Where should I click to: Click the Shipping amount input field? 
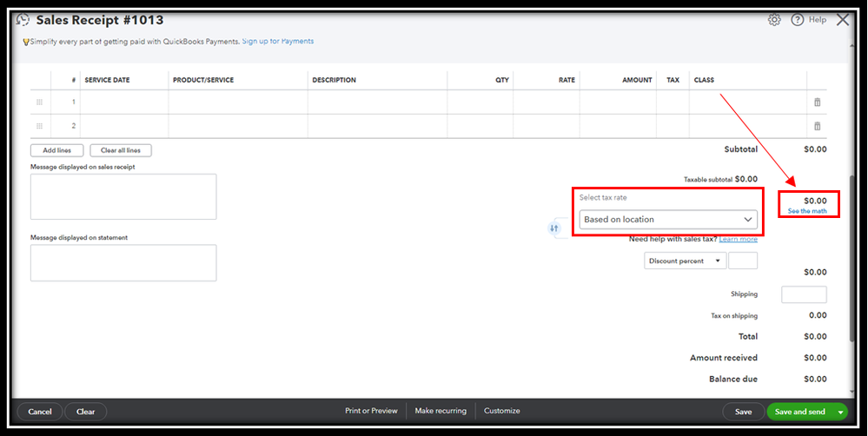pos(804,294)
